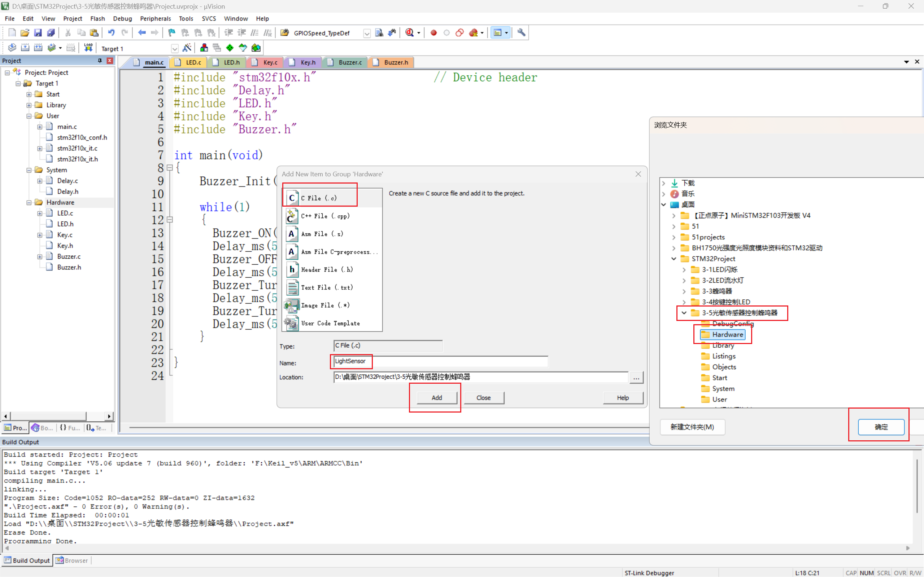This screenshot has height=577, width=924.
Task: Click the Download (LOAD) to flash icon
Action: point(88,48)
